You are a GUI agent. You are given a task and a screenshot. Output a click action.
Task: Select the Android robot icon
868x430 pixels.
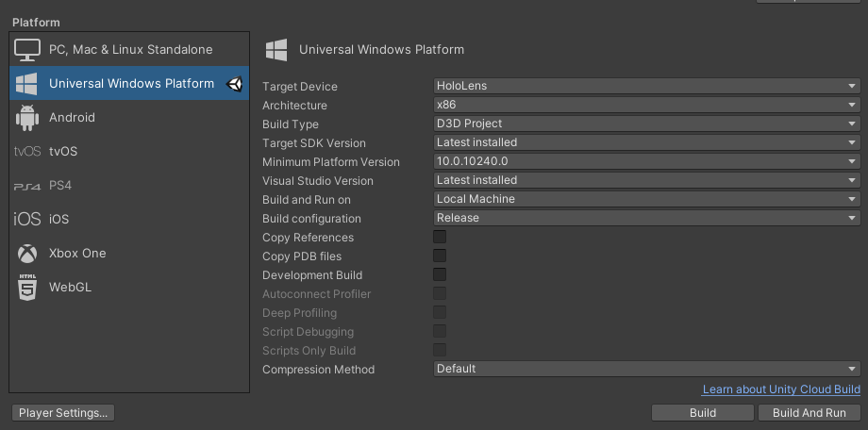(x=27, y=117)
